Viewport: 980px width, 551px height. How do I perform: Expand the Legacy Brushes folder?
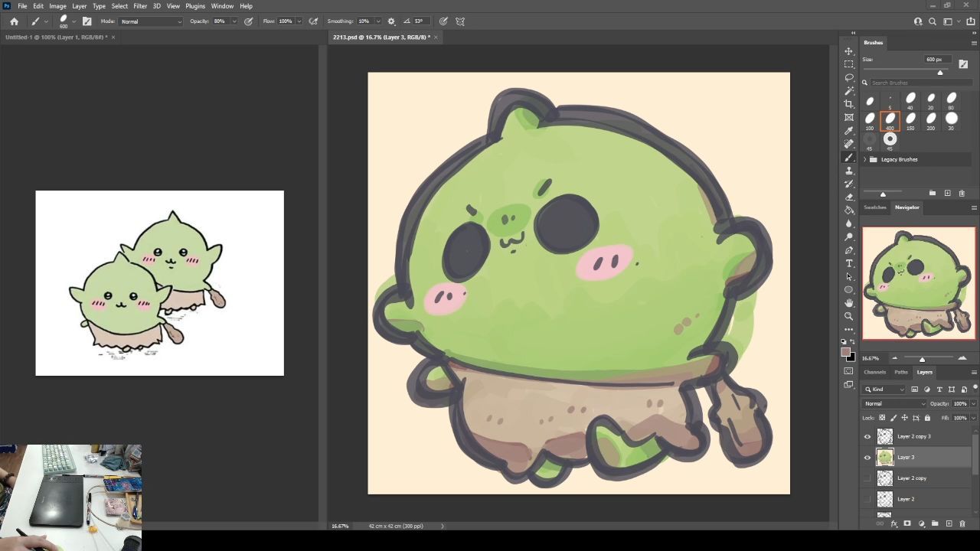click(865, 159)
